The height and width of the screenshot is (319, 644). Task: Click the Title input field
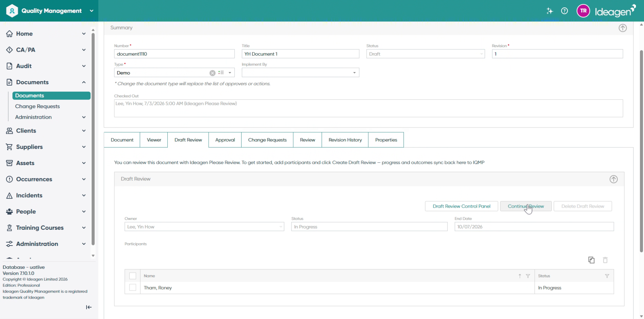pyautogui.click(x=301, y=54)
